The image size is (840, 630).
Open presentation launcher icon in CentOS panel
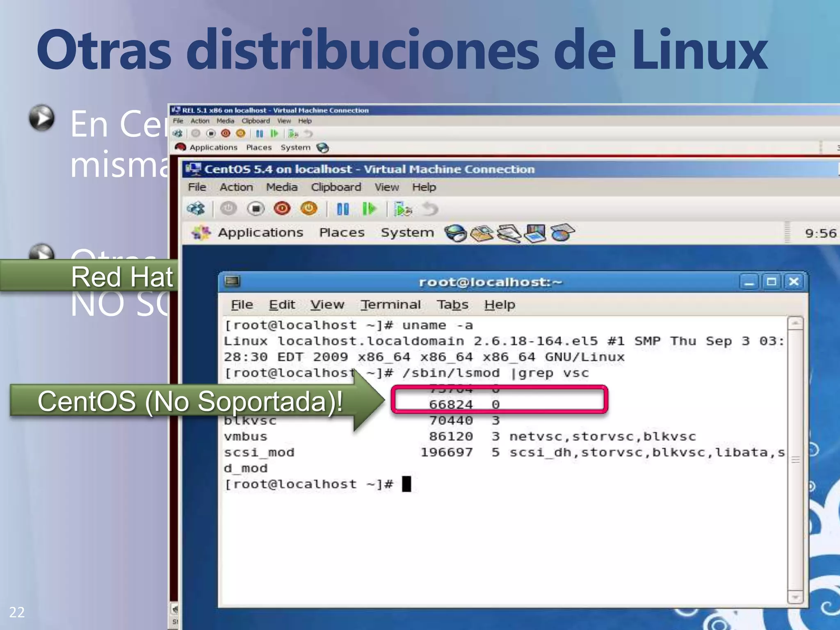[535, 233]
